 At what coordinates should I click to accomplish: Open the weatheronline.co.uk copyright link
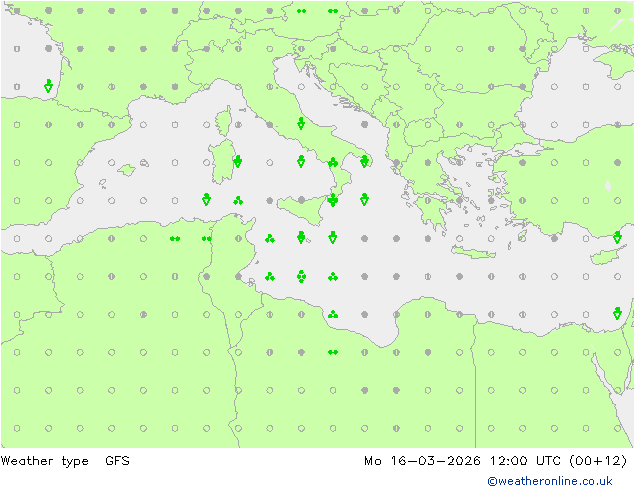point(550,481)
